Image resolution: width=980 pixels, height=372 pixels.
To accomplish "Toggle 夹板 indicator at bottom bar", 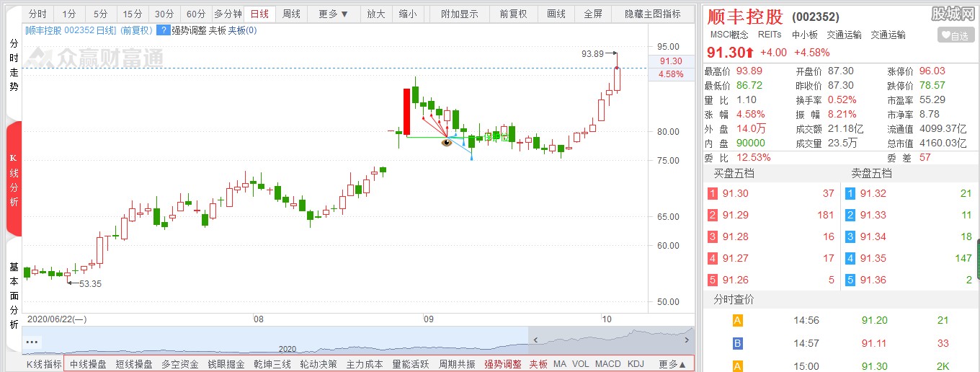I will coord(538,364).
